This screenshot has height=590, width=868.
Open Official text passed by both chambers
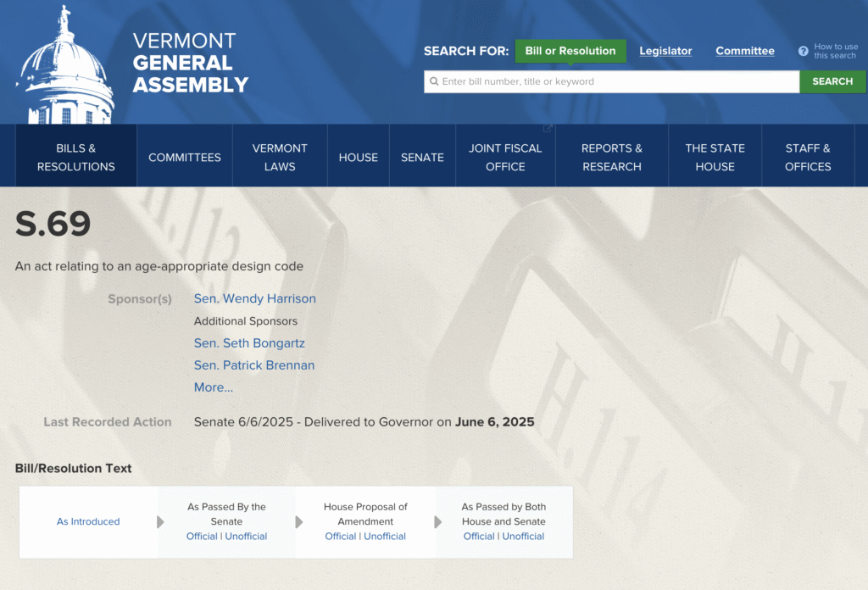pyautogui.click(x=479, y=537)
